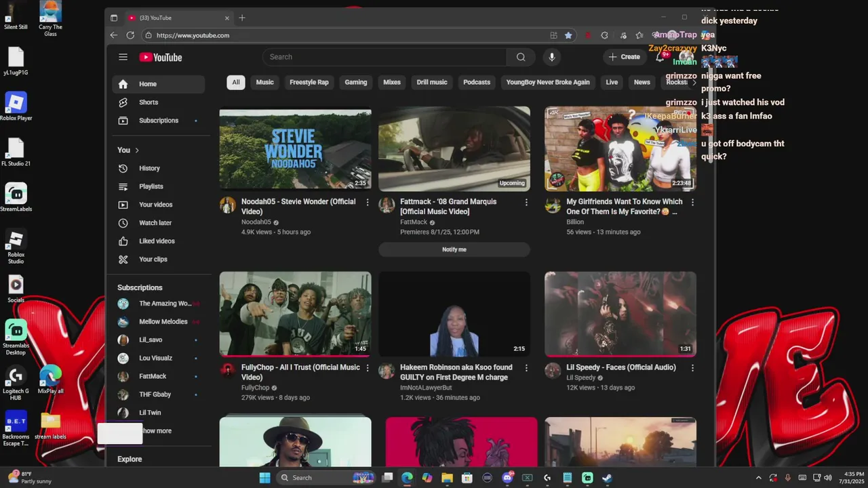The image size is (868, 488).
Task: Open the FullyChop channel link
Action: (256, 388)
